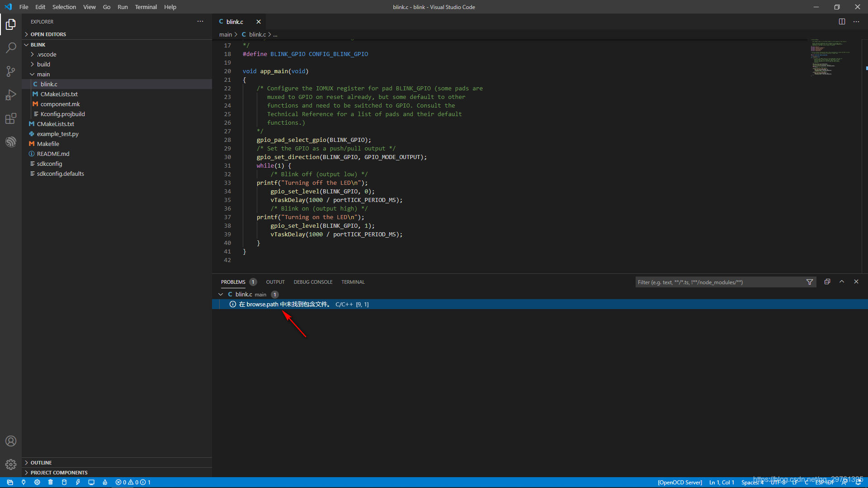The height and width of the screenshot is (488, 868).
Task: Expand the PROJECT COMPONENTS section
Action: (117, 473)
